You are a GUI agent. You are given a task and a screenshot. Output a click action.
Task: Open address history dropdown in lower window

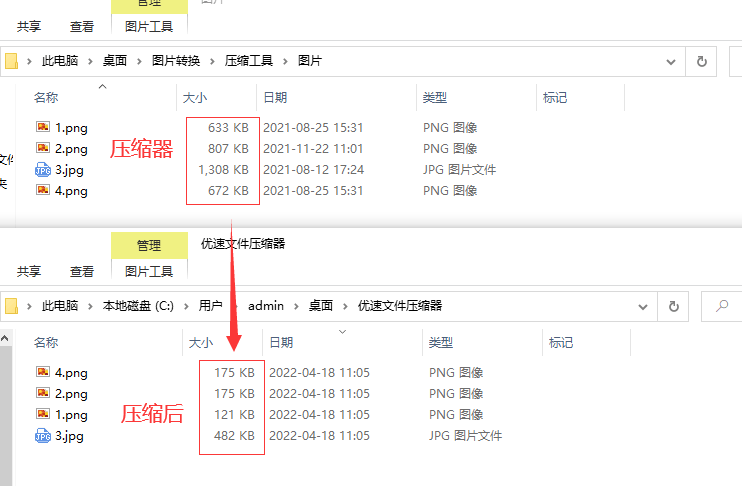click(643, 307)
